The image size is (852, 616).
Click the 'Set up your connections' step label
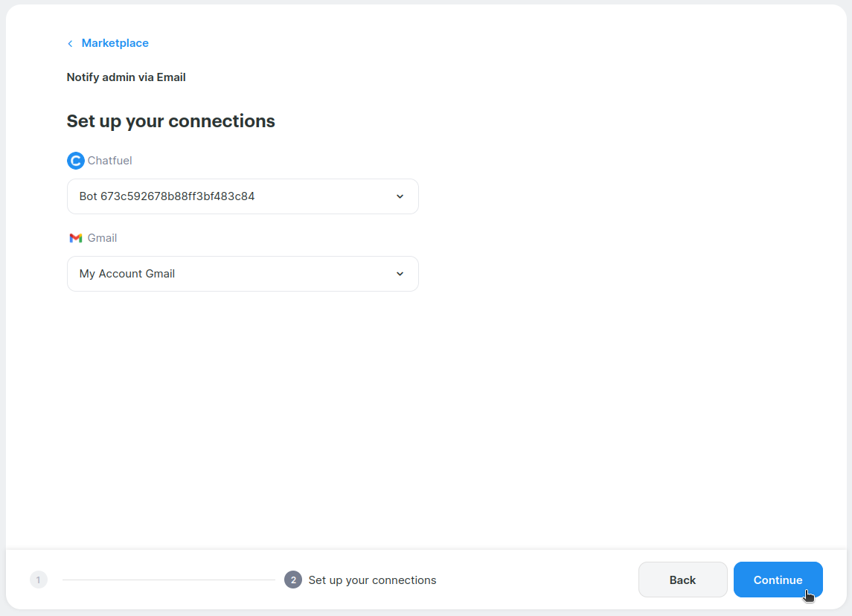click(x=372, y=580)
